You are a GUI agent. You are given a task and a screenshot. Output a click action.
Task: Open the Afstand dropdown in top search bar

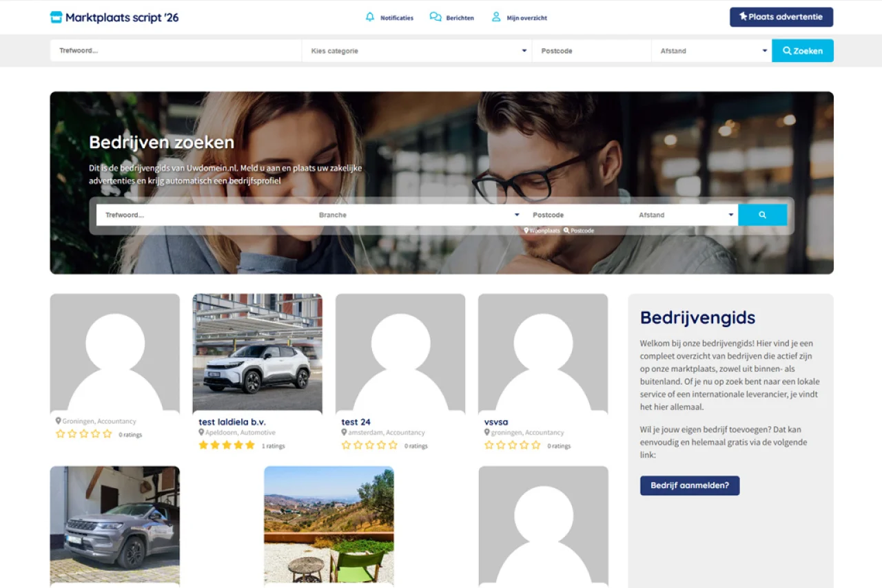tap(711, 50)
